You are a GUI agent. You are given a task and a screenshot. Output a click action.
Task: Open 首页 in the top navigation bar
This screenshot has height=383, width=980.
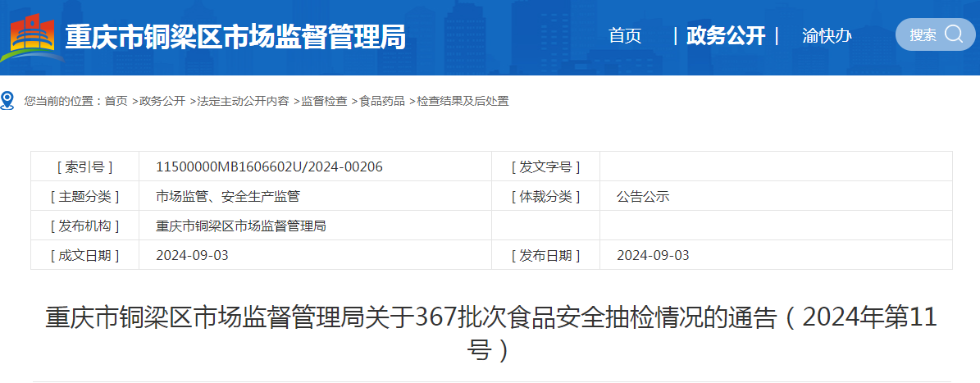tap(625, 36)
